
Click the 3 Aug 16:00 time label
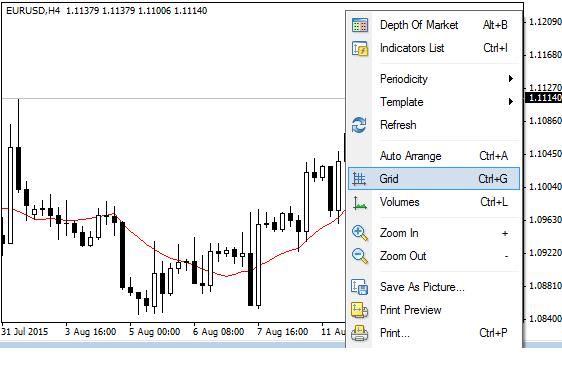click(x=91, y=332)
